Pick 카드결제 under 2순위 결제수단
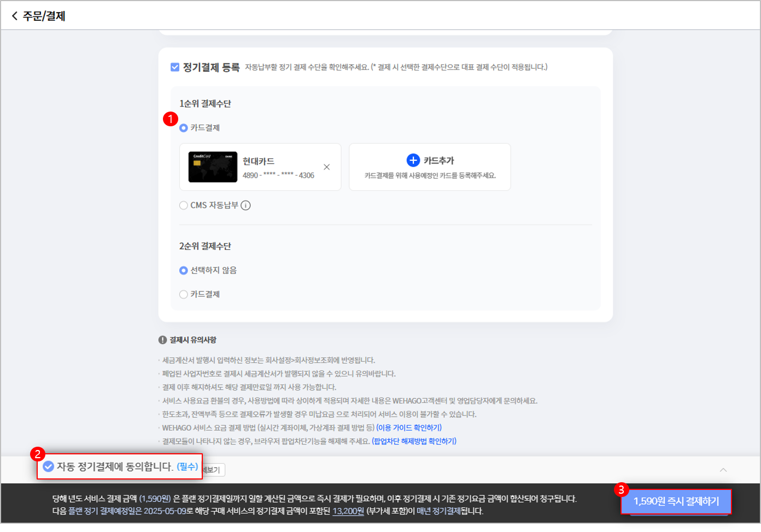The height and width of the screenshot is (532, 761). point(184,295)
